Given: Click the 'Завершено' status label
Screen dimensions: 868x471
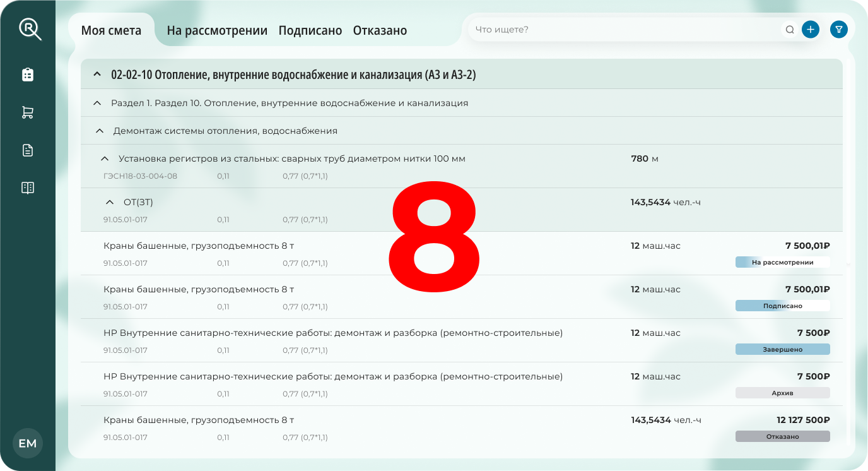Looking at the screenshot, I should (782, 349).
